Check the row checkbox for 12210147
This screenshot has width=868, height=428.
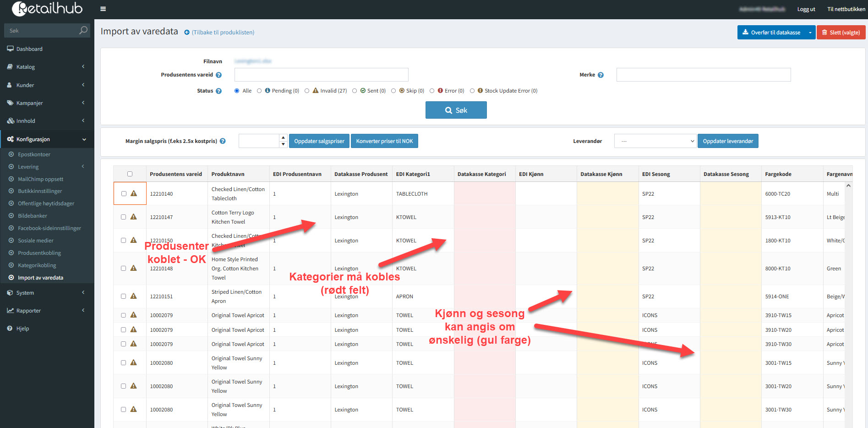click(x=123, y=217)
